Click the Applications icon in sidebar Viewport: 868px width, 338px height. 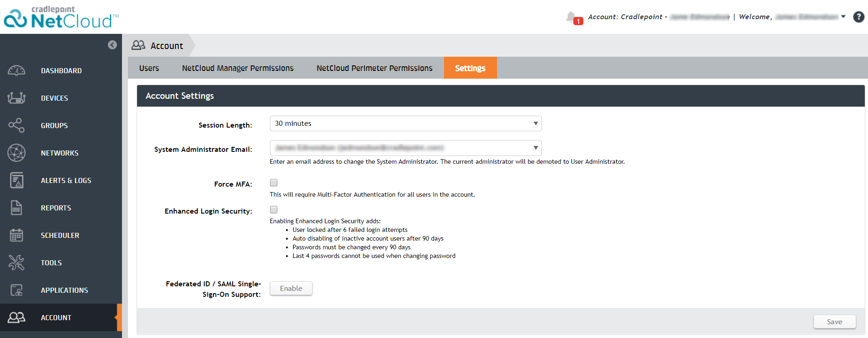tap(16, 290)
